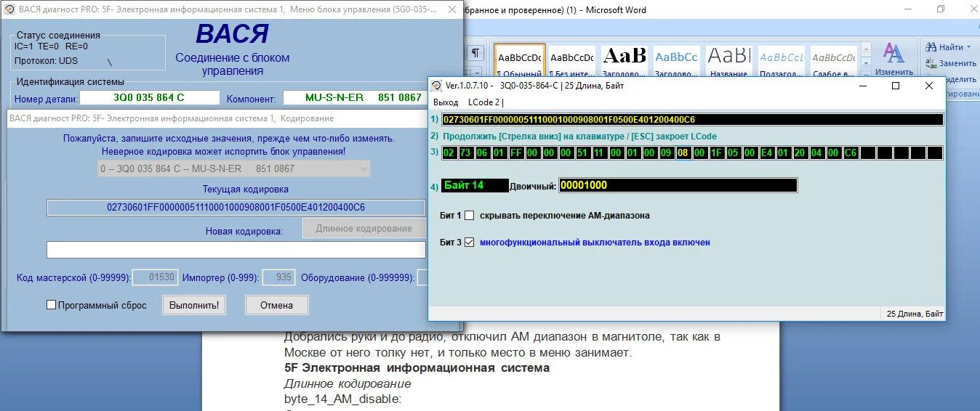
Task: Click the Протокол: UDS status text
Action: point(46,60)
